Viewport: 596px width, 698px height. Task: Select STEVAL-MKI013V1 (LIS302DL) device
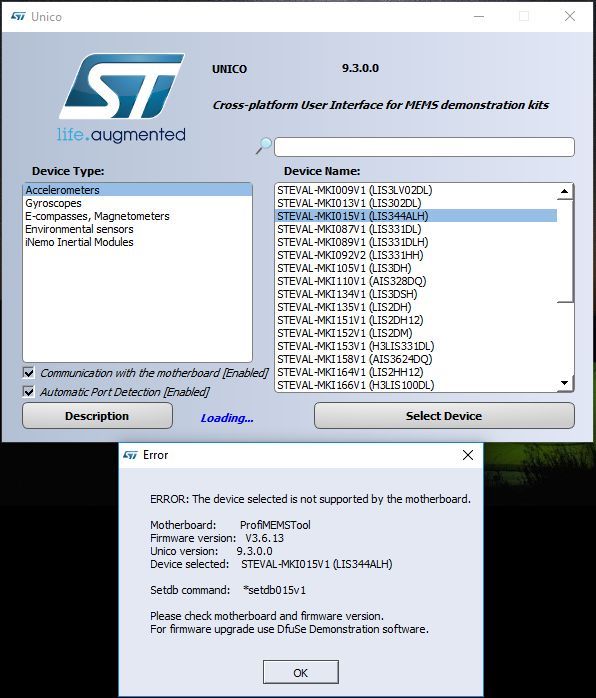click(416, 203)
